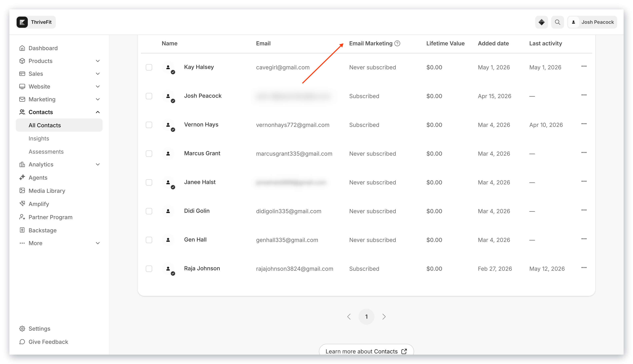Click email vernonhays772@gmail.com

point(293,125)
